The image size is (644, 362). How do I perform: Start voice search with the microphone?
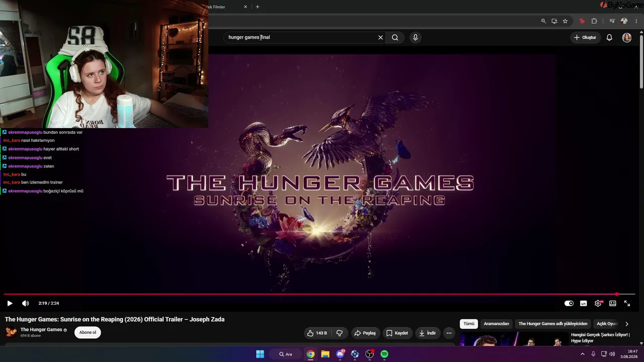click(x=415, y=37)
